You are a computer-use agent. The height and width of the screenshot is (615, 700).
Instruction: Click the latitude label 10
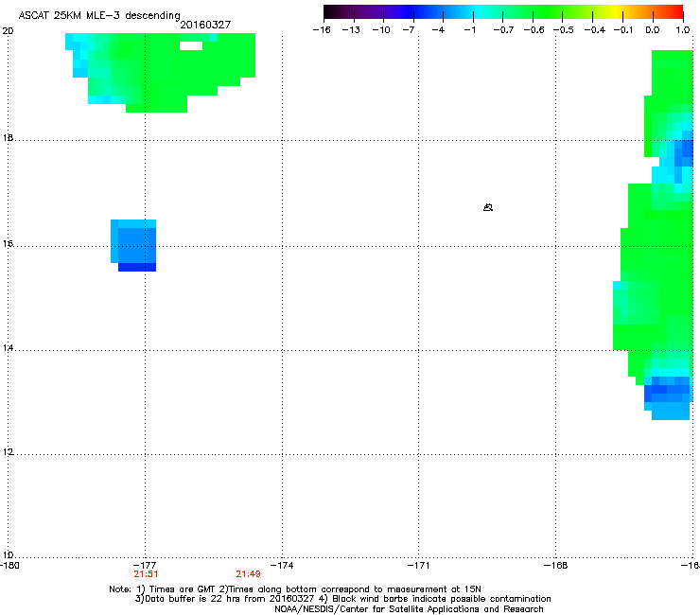pos(8,555)
